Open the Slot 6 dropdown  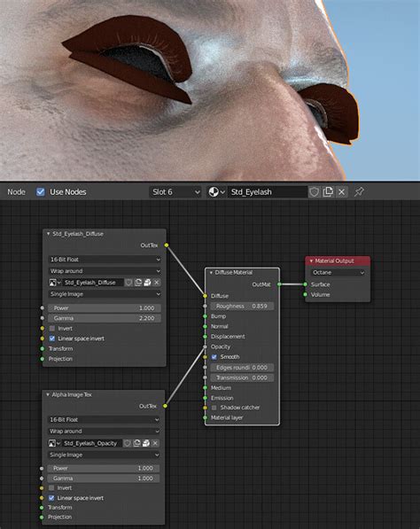click(x=175, y=192)
